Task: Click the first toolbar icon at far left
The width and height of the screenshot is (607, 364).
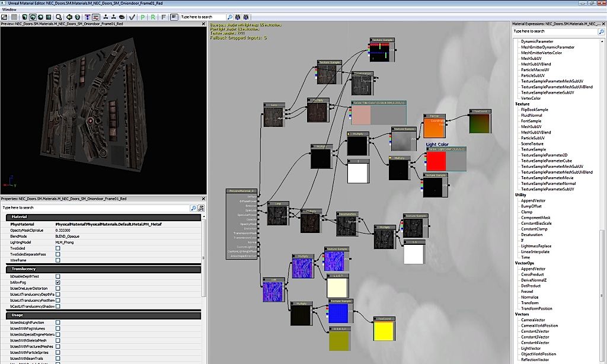Action: pos(4,17)
